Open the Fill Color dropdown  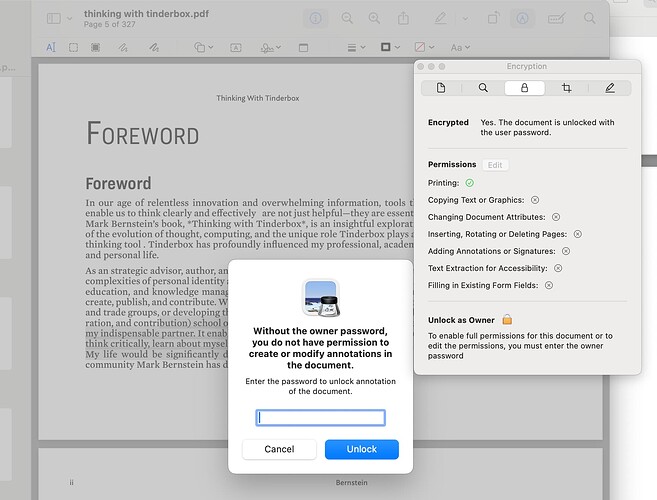pyautogui.click(x=424, y=47)
